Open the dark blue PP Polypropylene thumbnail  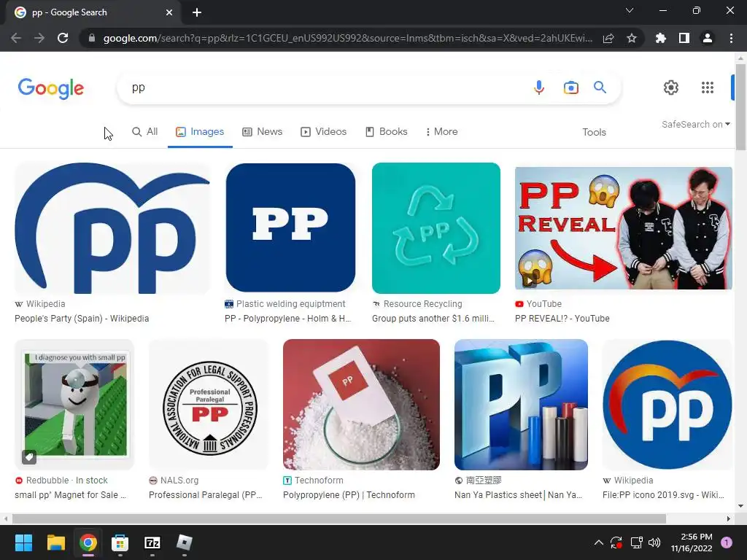coord(290,227)
